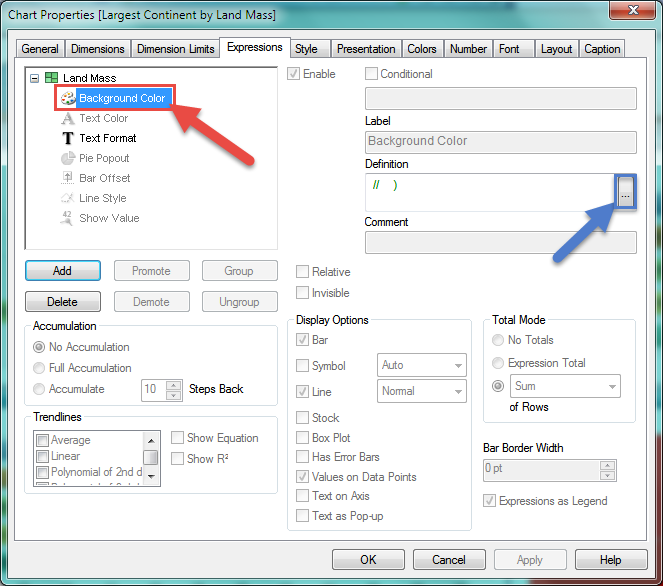This screenshot has width=663, height=586.
Task: Toggle the Bar display option
Action: [x=302, y=340]
